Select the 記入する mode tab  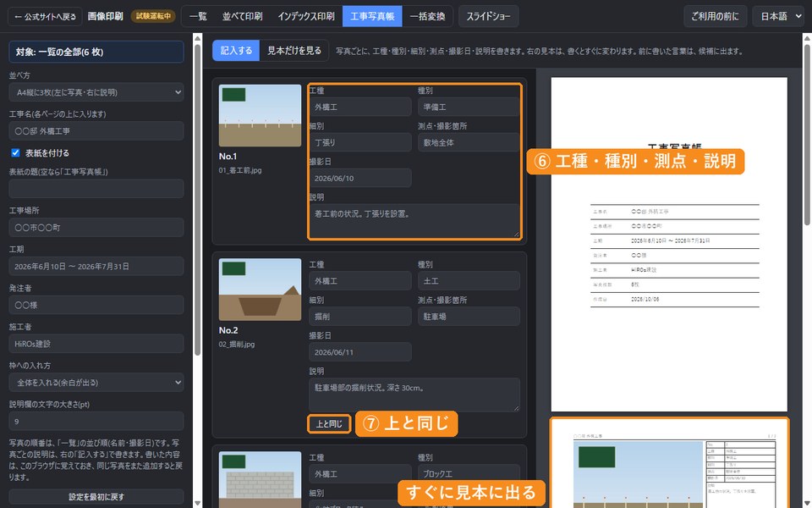point(236,51)
